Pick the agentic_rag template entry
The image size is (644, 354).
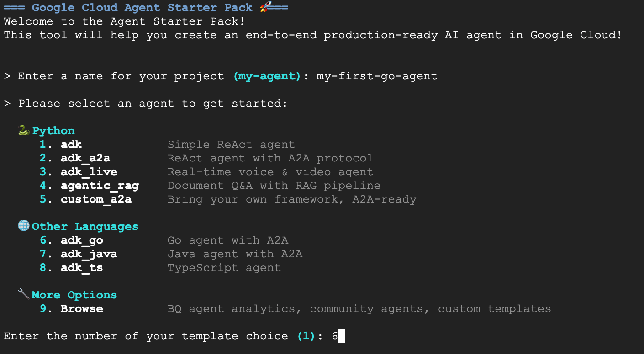tap(99, 186)
